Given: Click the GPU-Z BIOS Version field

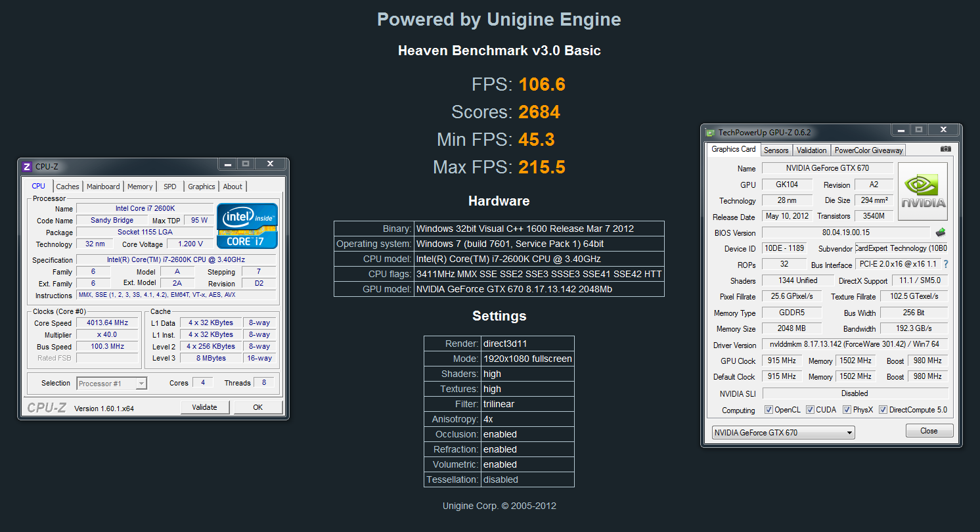Looking at the screenshot, I should 845,233.
